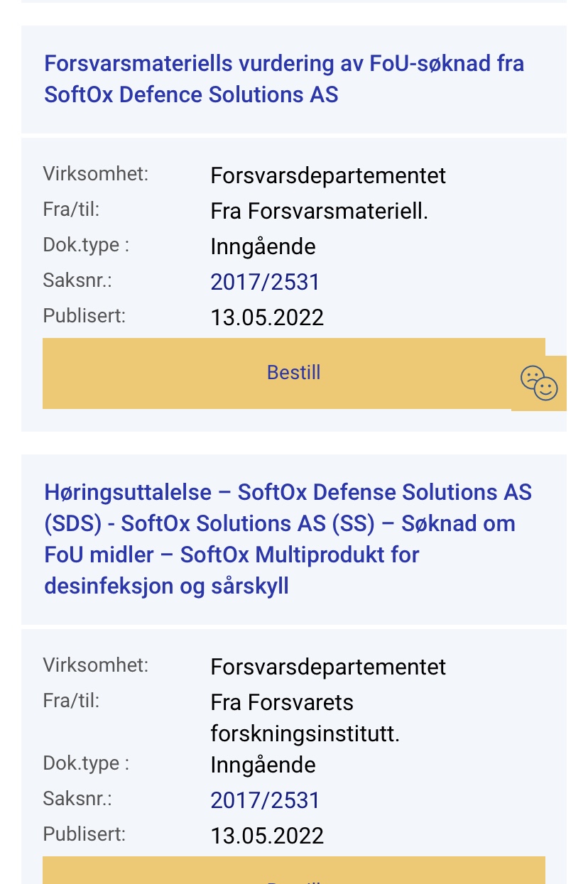Click the 'Fra Forsvarets forskningsinstitutt.' sender text

click(x=305, y=718)
